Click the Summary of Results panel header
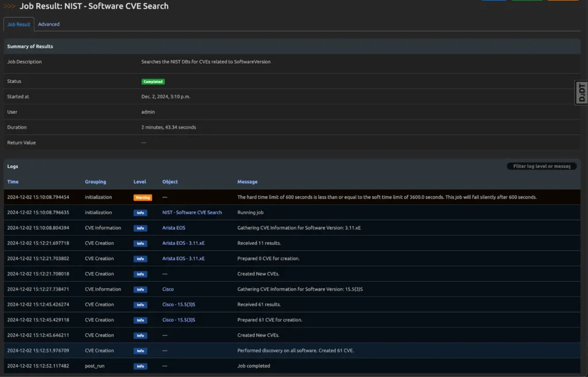Screen dimensions: 588x377 click(x=30, y=46)
